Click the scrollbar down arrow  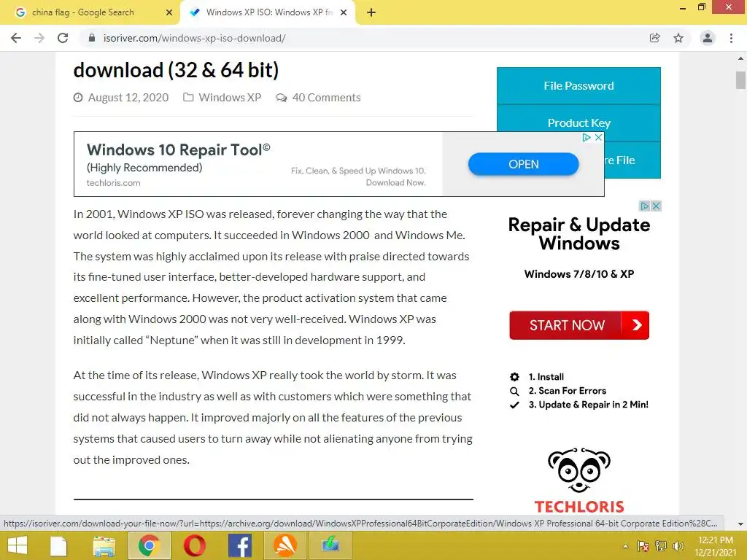pos(740,524)
